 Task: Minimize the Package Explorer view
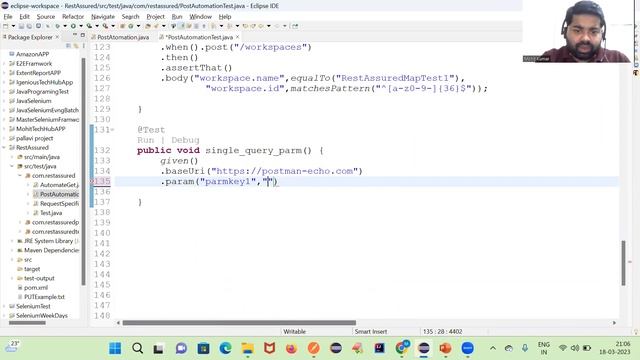coord(75,35)
